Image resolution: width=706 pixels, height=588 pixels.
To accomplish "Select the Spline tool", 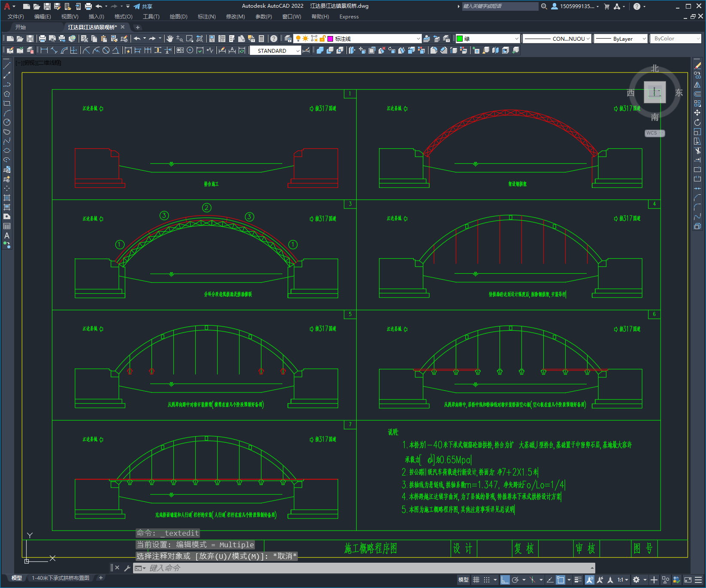I will 7,141.
